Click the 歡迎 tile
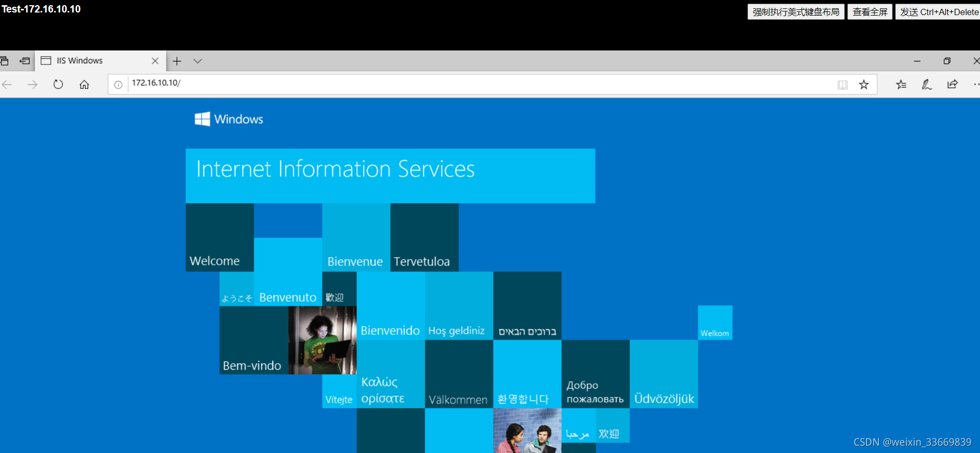Image resolution: width=980 pixels, height=453 pixels. click(339, 289)
